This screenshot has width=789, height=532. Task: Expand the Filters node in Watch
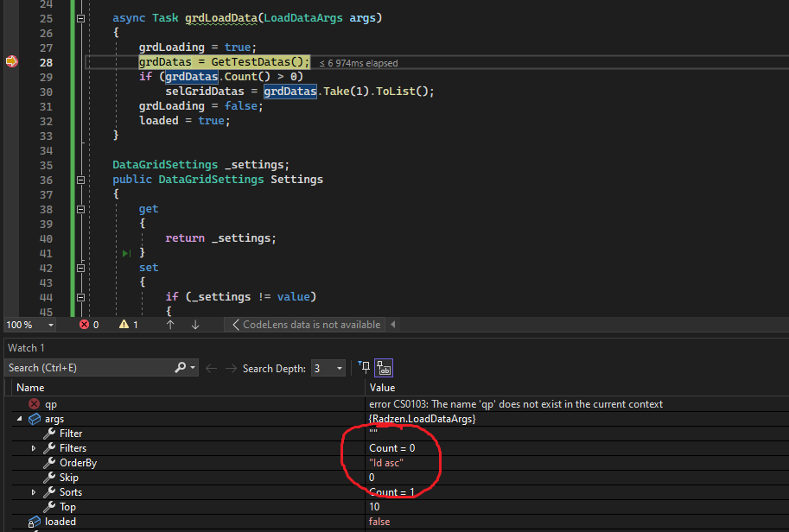[34, 448]
